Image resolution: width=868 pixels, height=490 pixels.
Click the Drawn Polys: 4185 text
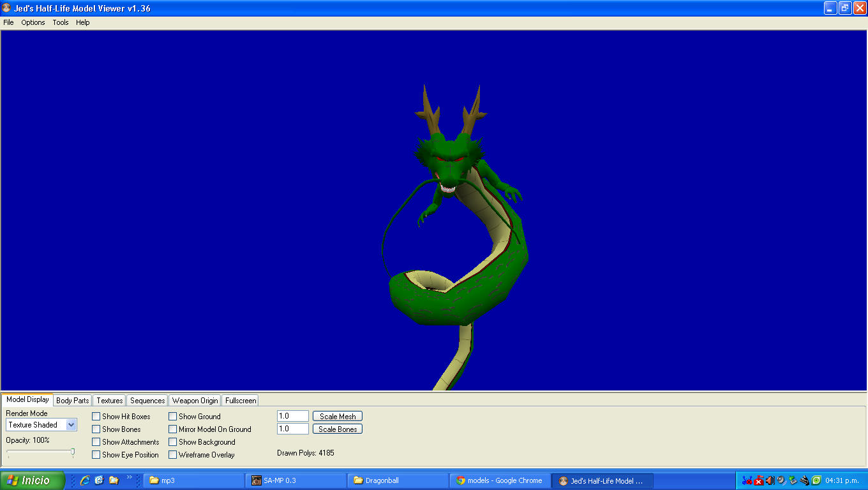[x=306, y=453]
